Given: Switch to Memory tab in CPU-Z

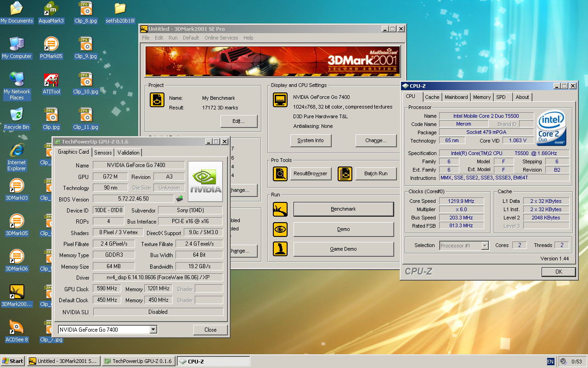Looking at the screenshot, I should point(482,97).
